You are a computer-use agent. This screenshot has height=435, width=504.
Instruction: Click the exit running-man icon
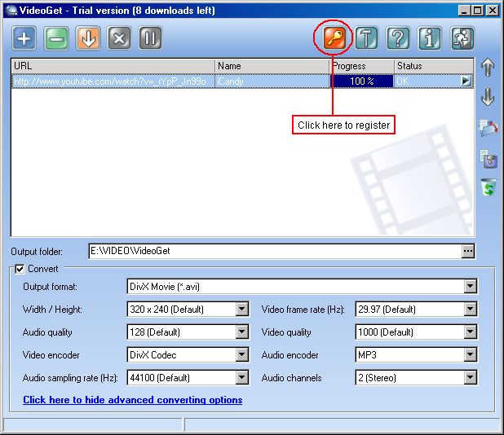click(462, 38)
